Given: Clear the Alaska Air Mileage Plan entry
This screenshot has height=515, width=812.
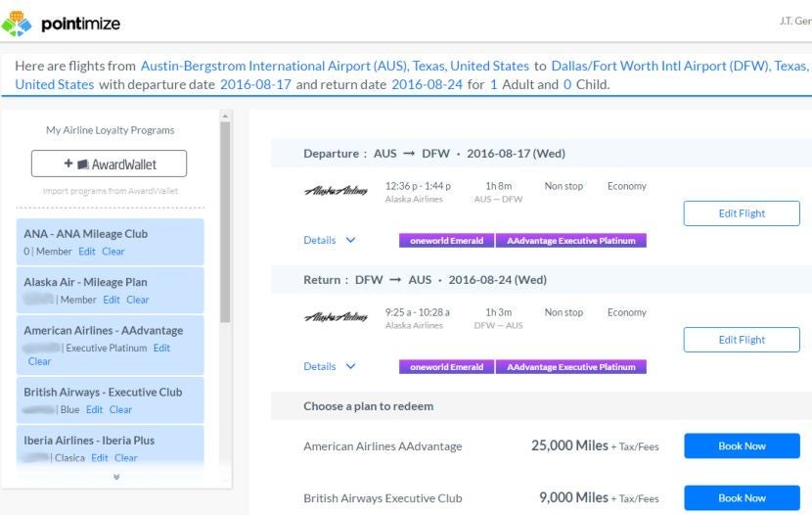Looking at the screenshot, I should click(138, 300).
